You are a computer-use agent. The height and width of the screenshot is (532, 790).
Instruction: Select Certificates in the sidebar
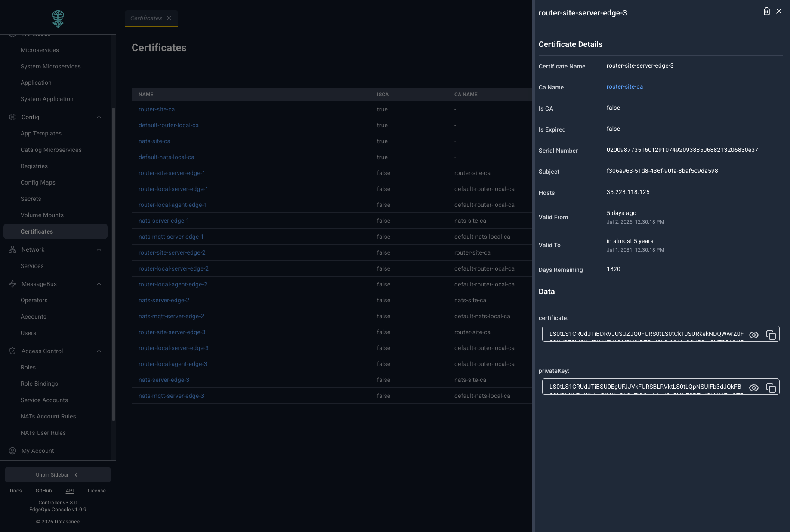point(56,231)
